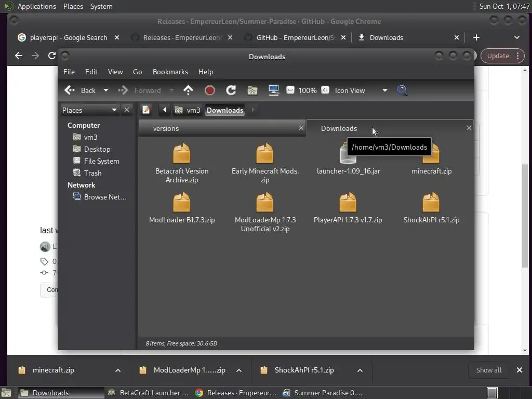Click Show all downloads button
The image size is (532, 399).
pyautogui.click(x=489, y=370)
